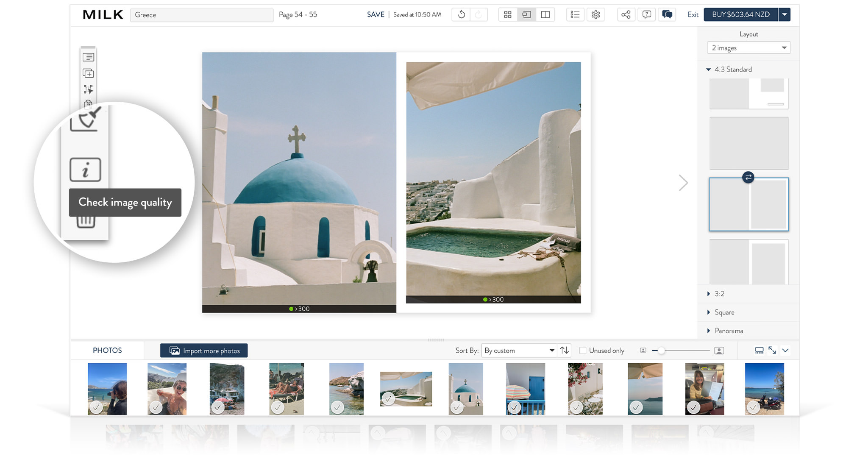868x462 pixels.
Task: Click Import more photos button
Action: (204, 351)
